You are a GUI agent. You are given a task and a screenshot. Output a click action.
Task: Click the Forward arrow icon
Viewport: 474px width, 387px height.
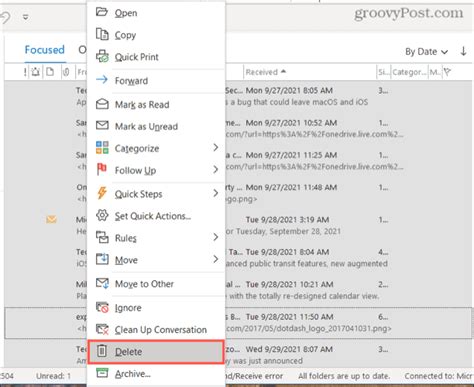(x=102, y=79)
